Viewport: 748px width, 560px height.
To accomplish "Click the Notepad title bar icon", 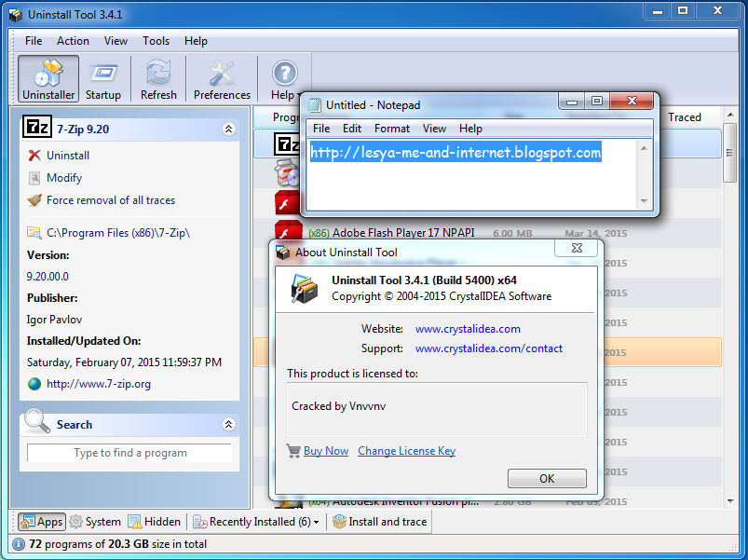I will (314, 105).
